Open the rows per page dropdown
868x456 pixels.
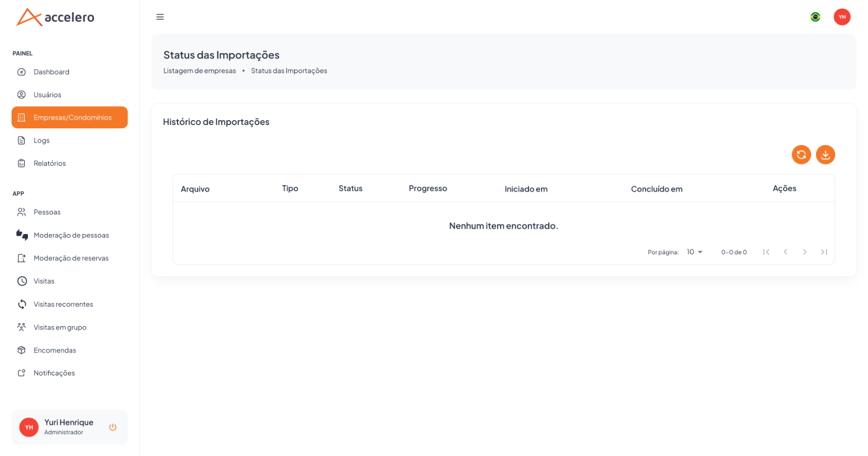[x=694, y=252]
